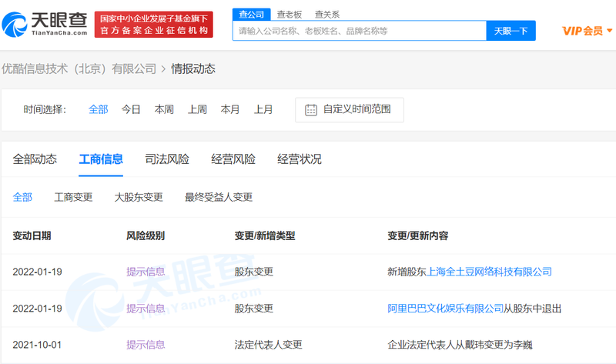Select the 查公司 search tab
The image size is (616, 364).
[x=252, y=15]
